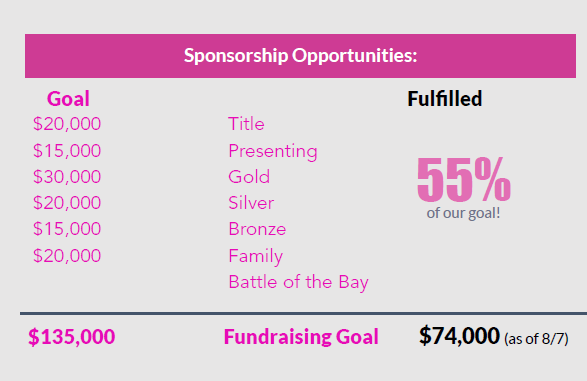Screen dimensions: 587x381
Task: Select the Presenting sponsorship level
Action: tap(273, 151)
